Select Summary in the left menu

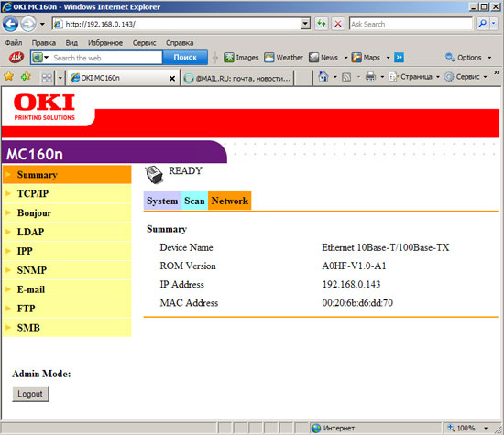coord(67,174)
